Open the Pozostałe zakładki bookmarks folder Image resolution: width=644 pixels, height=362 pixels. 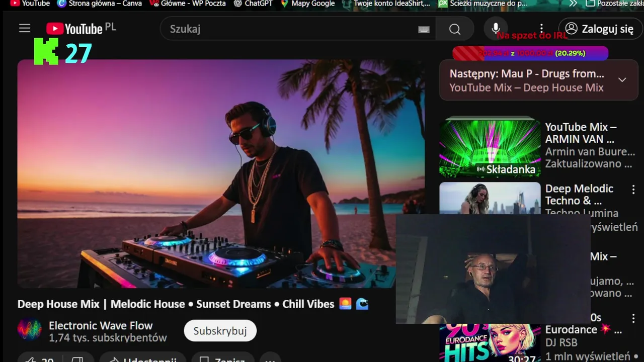615,4
